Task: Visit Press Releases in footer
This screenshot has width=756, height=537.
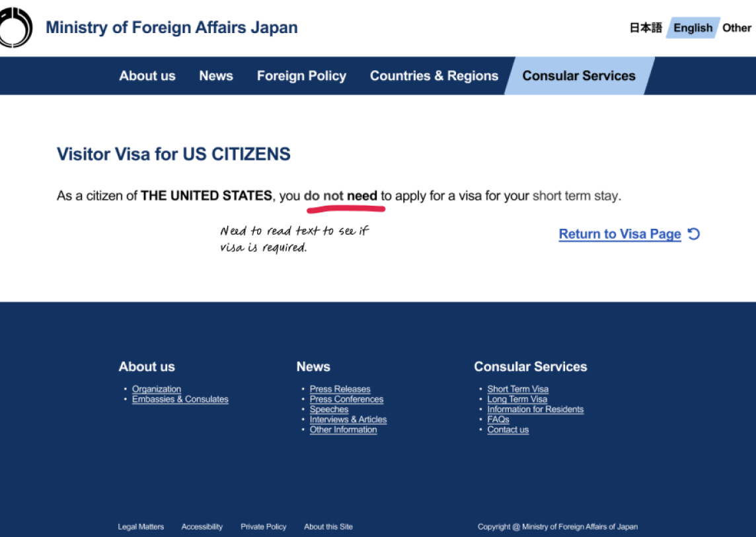Action: [340, 389]
